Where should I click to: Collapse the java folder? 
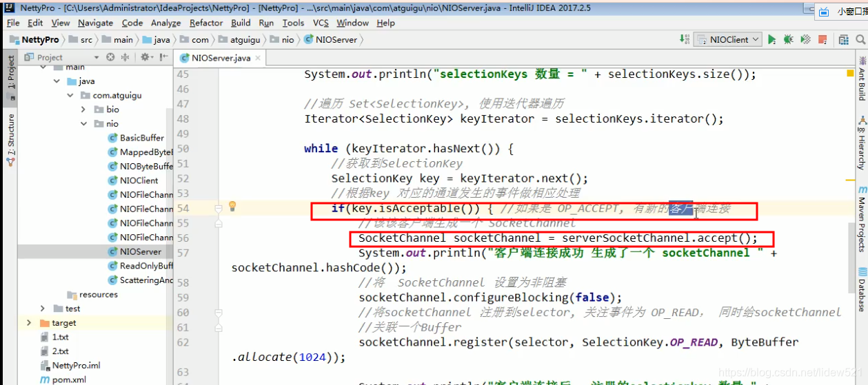pyautogui.click(x=57, y=81)
